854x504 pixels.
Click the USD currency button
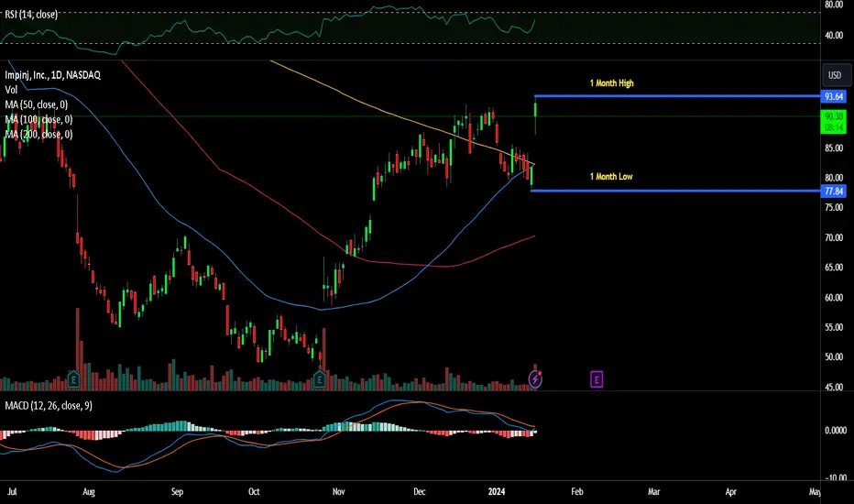click(x=835, y=75)
